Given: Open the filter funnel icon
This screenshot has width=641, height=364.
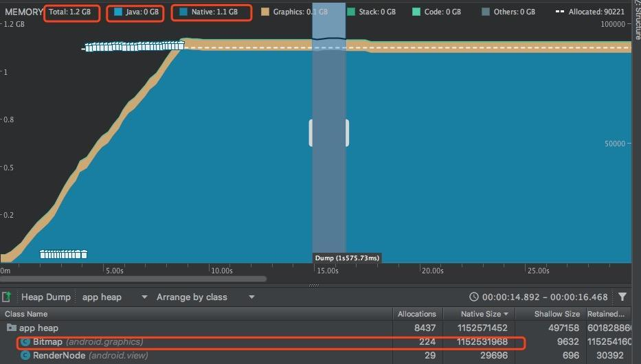Looking at the screenshot, I should (622, 297).
